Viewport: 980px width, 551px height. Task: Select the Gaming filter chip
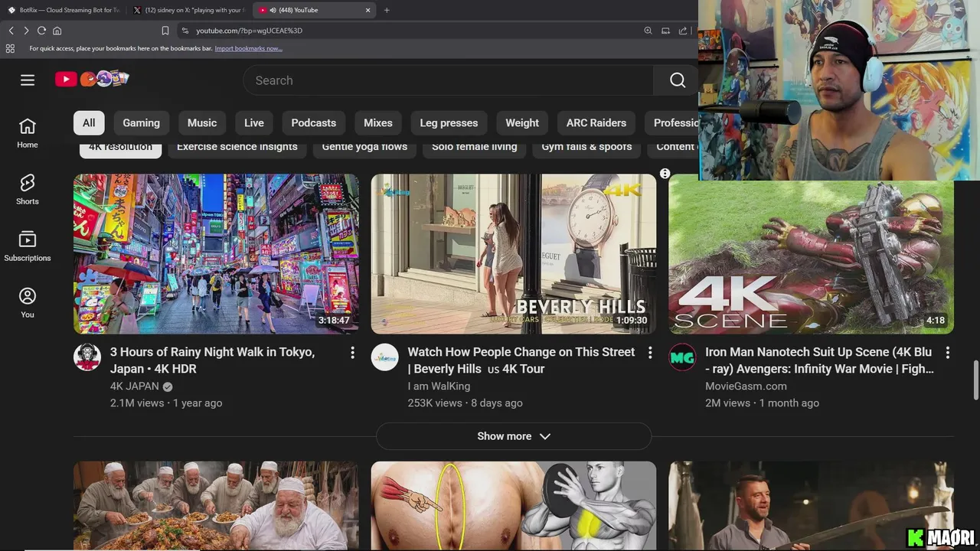point(142,122)
